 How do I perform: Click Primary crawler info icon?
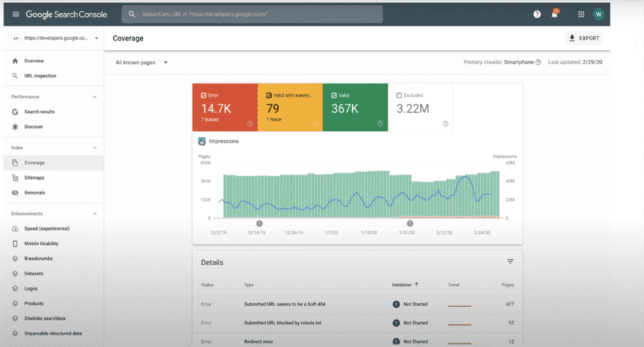point(538,62)
